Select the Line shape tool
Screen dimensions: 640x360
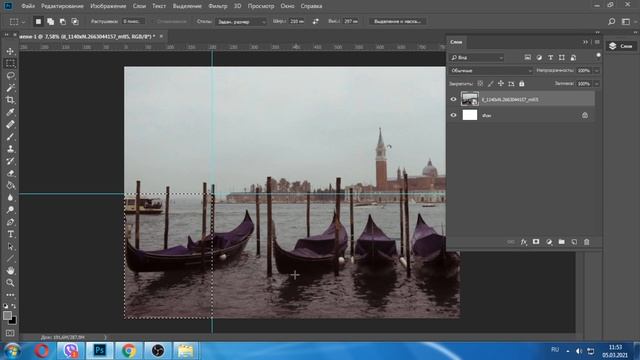point(10,258)
